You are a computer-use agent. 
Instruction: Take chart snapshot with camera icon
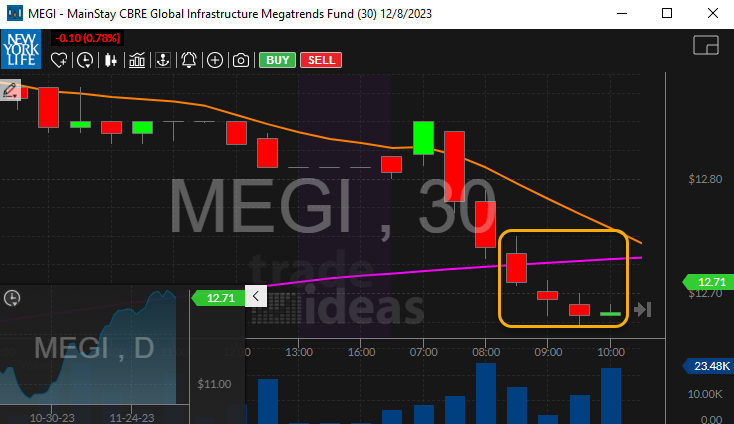[x=241, y=60]
